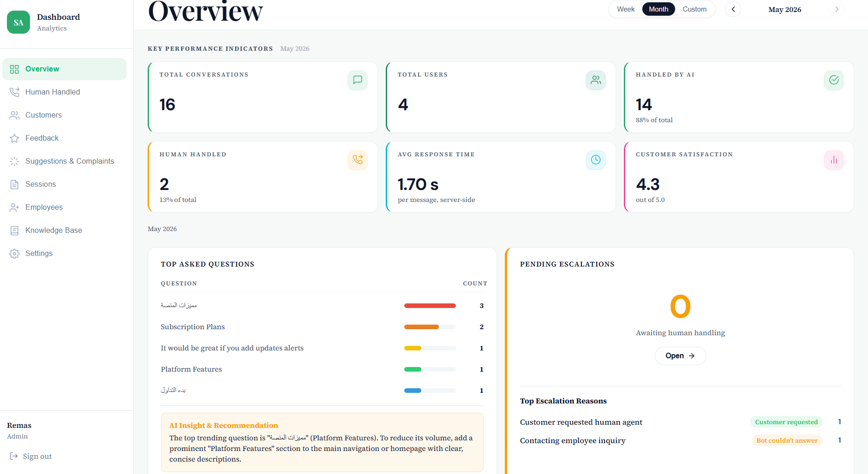868x474 pixels.
Task: Click the yellow updates alerts bar
Action: coord(413,348)
